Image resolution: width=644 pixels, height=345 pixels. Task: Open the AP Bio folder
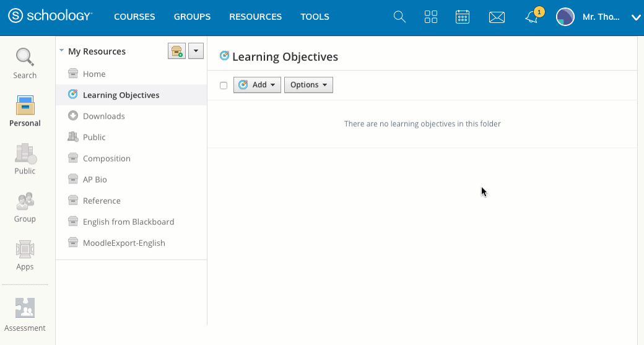pos(95,180)
